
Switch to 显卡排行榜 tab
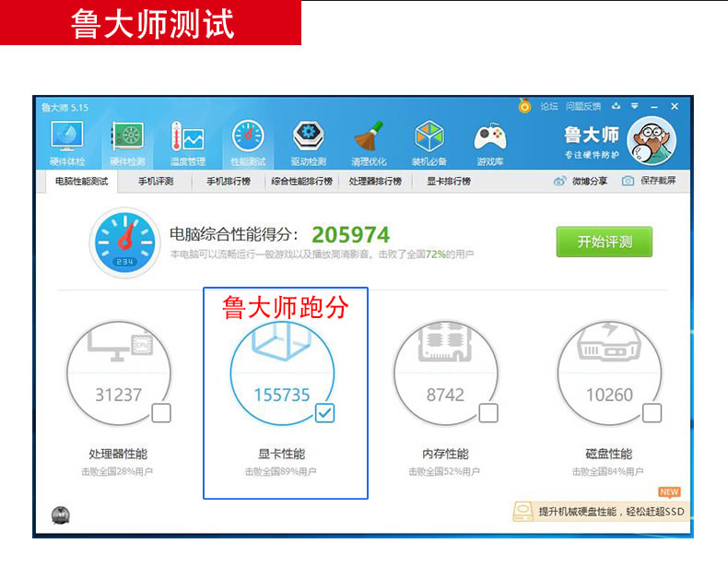[x=449, y=181]
